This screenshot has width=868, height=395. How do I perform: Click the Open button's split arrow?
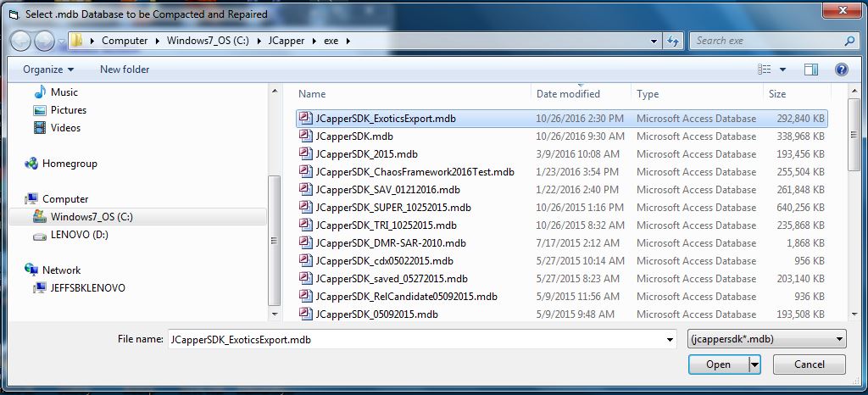click(x=754, y=364)
